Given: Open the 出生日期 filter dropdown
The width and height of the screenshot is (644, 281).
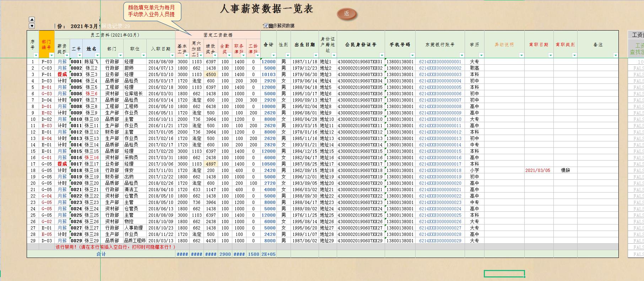Looking at the screenshot, I should [315, 55].
